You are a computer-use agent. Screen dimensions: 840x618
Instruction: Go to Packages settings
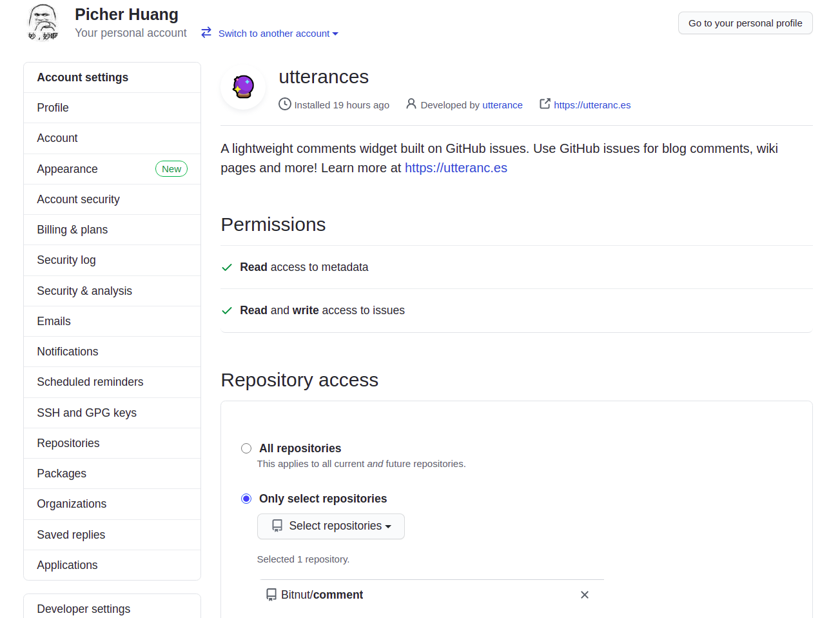pos(112,473)
